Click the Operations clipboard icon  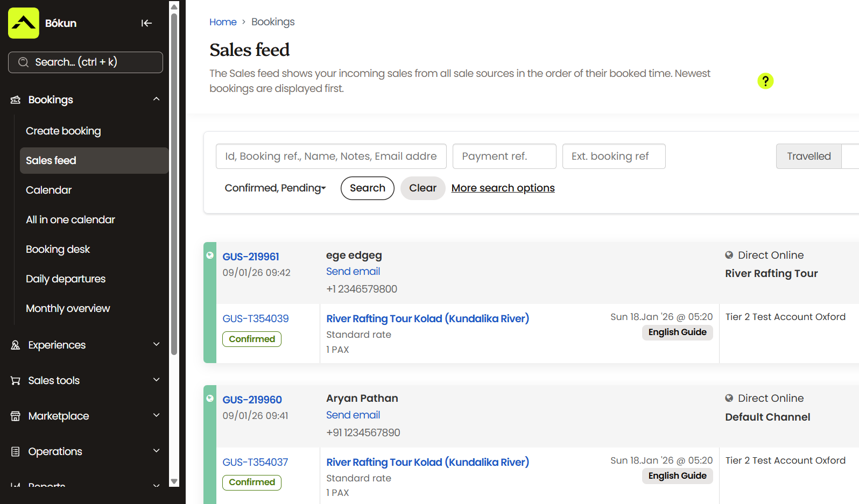point(16,451)
